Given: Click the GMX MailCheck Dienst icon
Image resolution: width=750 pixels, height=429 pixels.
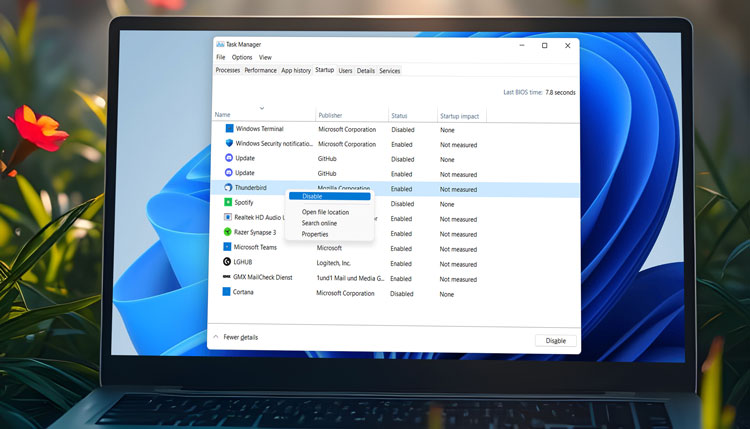Looking at the screenshot, I should click(227, 277).
